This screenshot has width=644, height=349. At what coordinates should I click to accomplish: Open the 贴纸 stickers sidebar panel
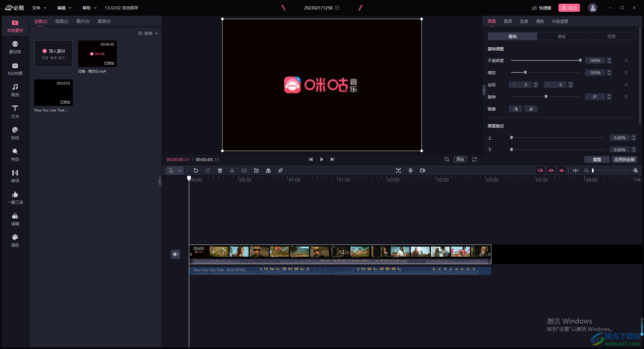(15, 134)
